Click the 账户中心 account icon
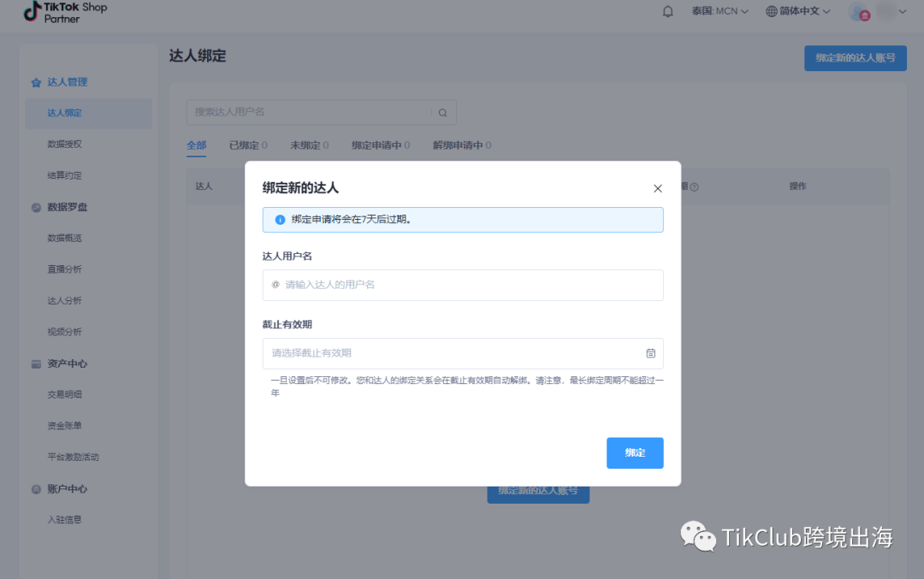The image size is (924, 579). click(x=36, y=489)
